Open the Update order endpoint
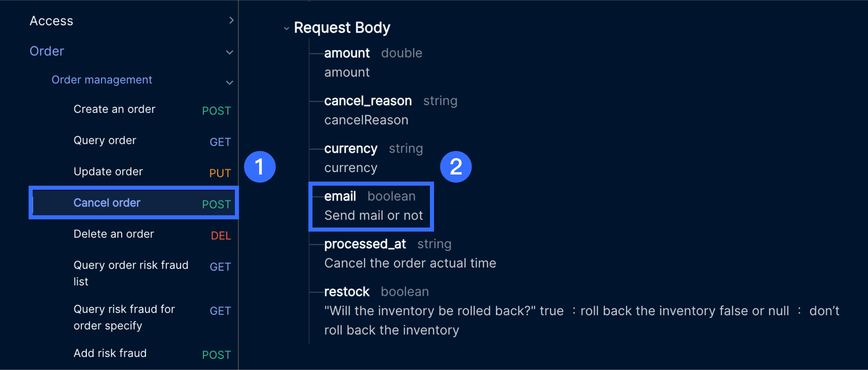Viewport: 868px width, 370px height. pos(108,172)
